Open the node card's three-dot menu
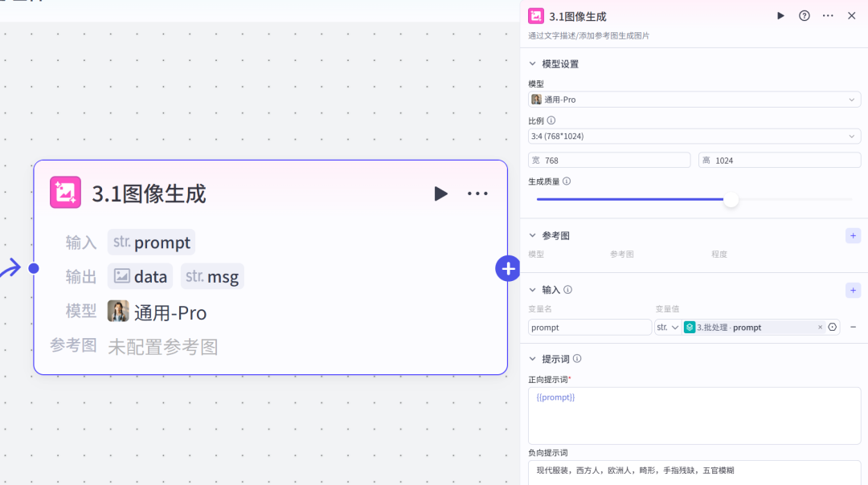 477,194
